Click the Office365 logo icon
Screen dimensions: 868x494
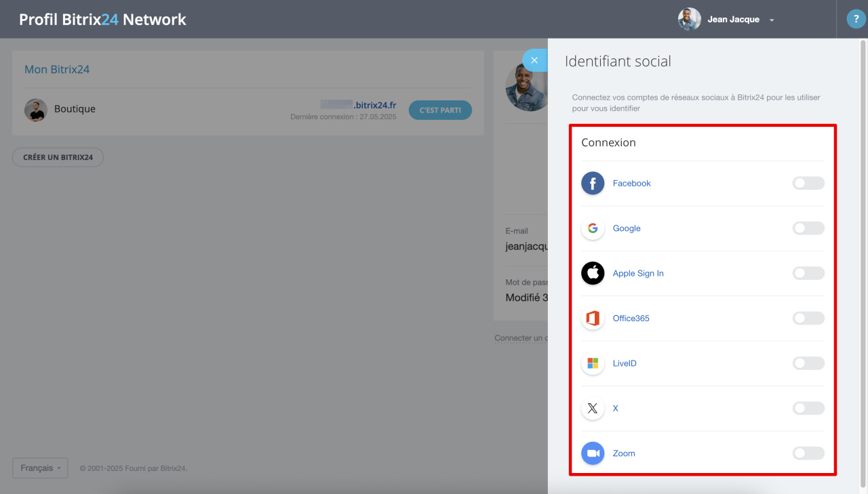[x=593, y=318]
